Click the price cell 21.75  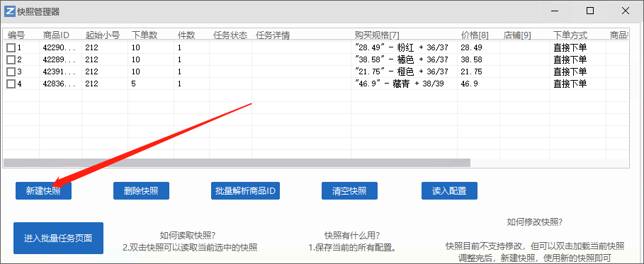(x=472, y=72)
